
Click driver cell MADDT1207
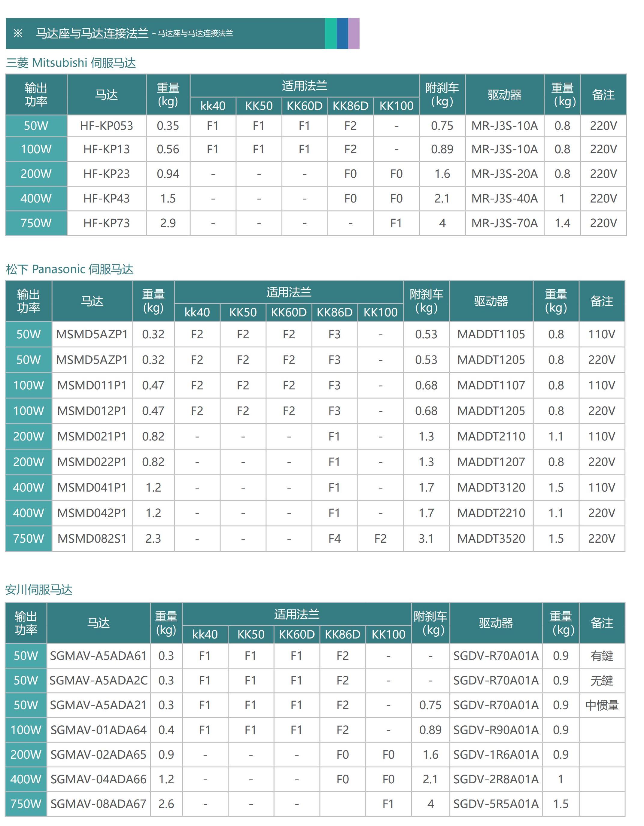(x=491, y=462)
